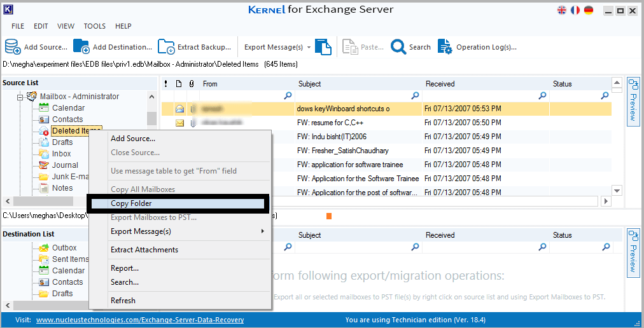Screen dimensions: 644x328
Task: Click the importance exclamation column header icon
Action: (x=165, y=84)
